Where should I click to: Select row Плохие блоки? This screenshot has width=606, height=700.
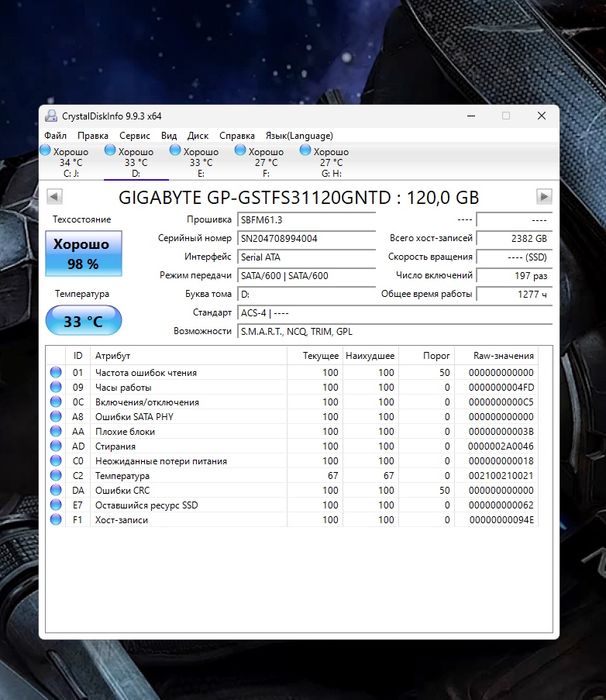(x=293, y=431)
